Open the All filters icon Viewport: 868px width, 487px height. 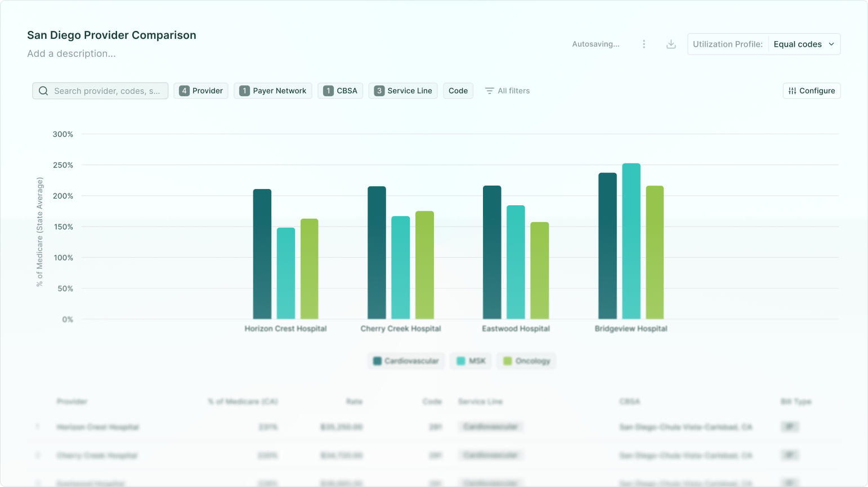click(x=489, y=91)
